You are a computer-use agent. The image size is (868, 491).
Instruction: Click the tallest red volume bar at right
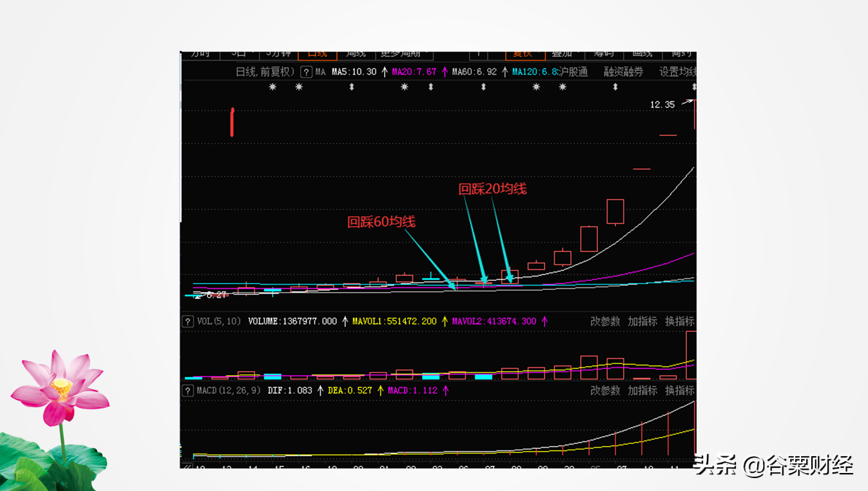tap(691, 355)
